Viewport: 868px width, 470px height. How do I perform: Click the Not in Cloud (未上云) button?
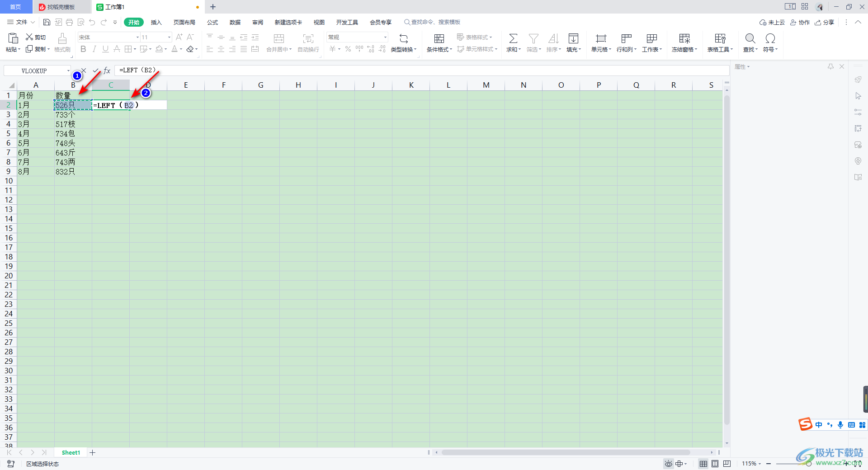pos(772,22)
